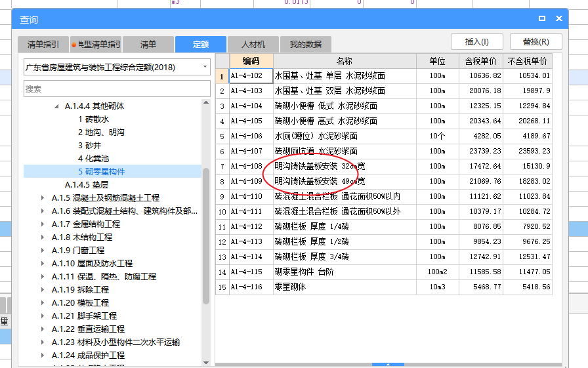Focus the 搜索 input field

point(117,89)
